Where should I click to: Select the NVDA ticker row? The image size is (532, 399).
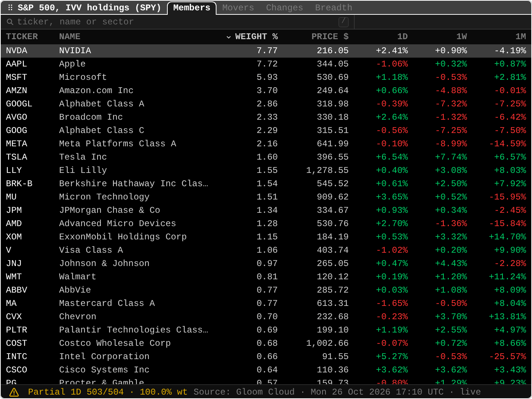pyautogui.click(x=266, y=51)
